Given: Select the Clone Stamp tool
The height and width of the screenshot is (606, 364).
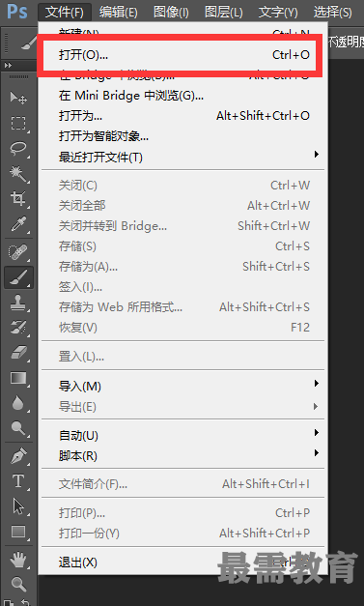Looking at the screenshot, I should [x=18, y=303].
